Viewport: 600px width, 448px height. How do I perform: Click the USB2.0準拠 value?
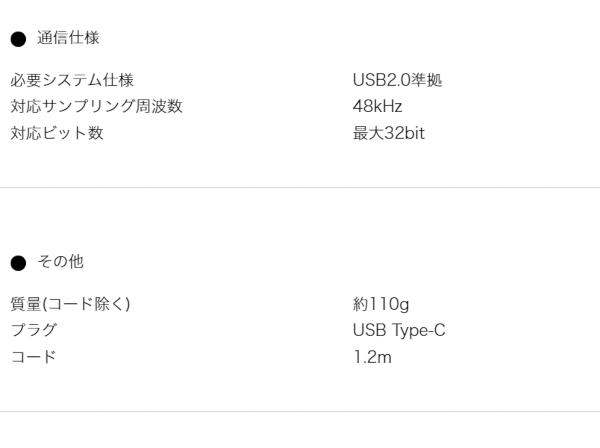pos(397,80)
